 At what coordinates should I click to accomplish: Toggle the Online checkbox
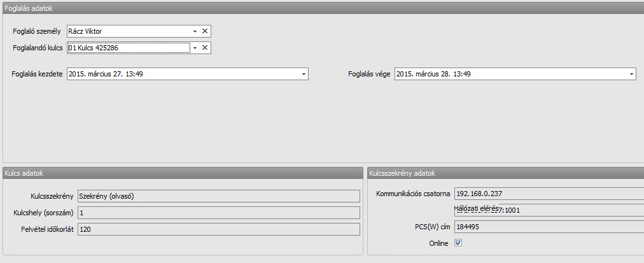[458, 243]
